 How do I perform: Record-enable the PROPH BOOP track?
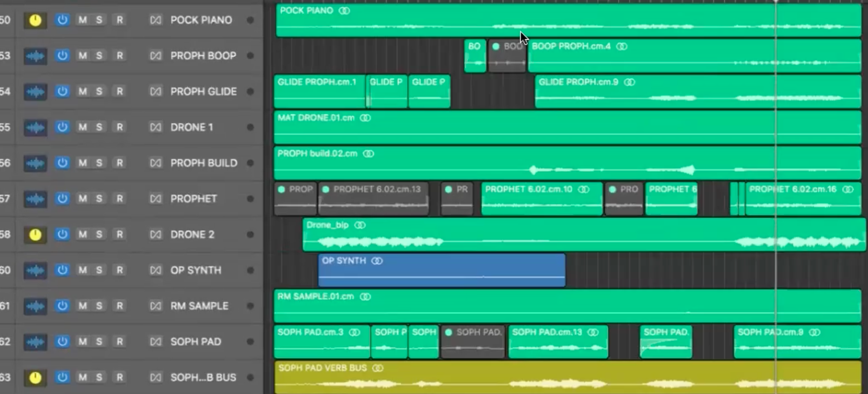[120, 55]
